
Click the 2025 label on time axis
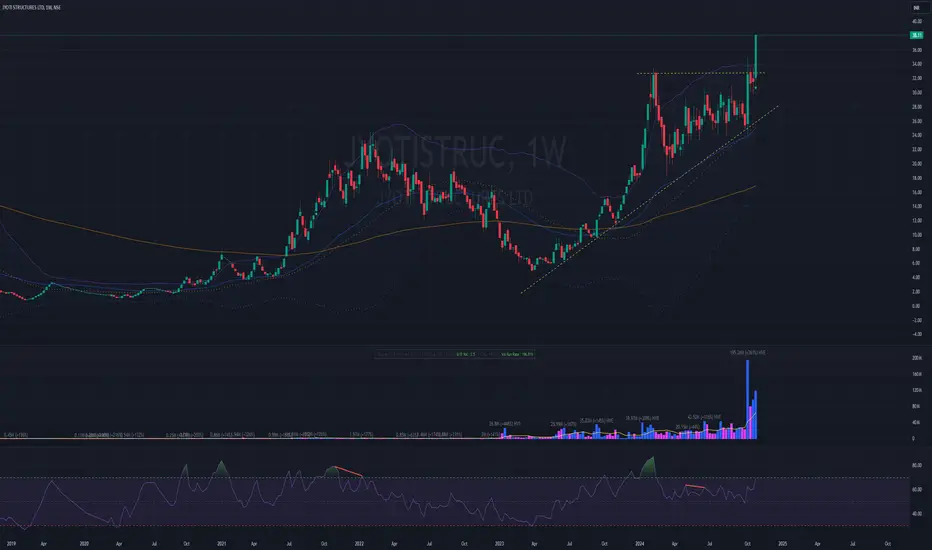pyautogui.click(x=783, y=543)
